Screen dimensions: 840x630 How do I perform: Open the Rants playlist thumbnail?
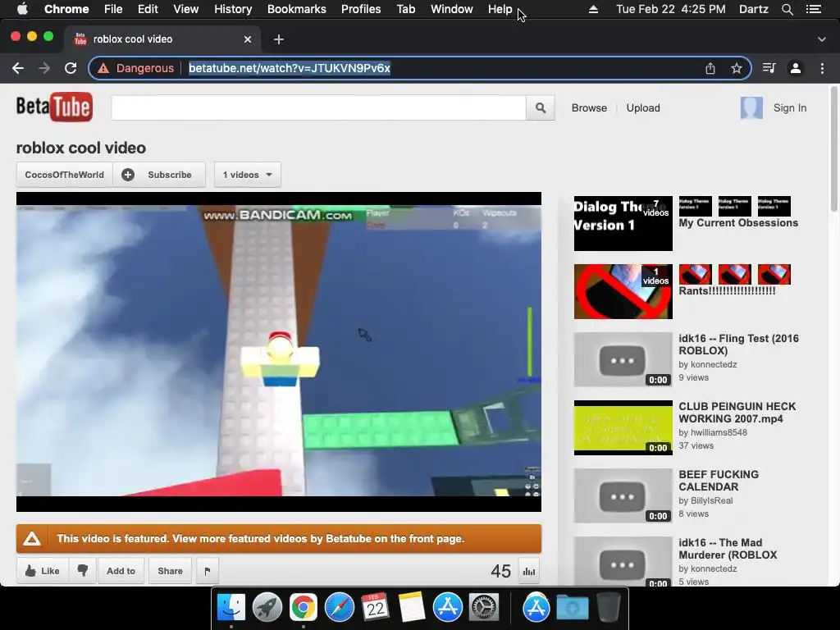(623, 291)
